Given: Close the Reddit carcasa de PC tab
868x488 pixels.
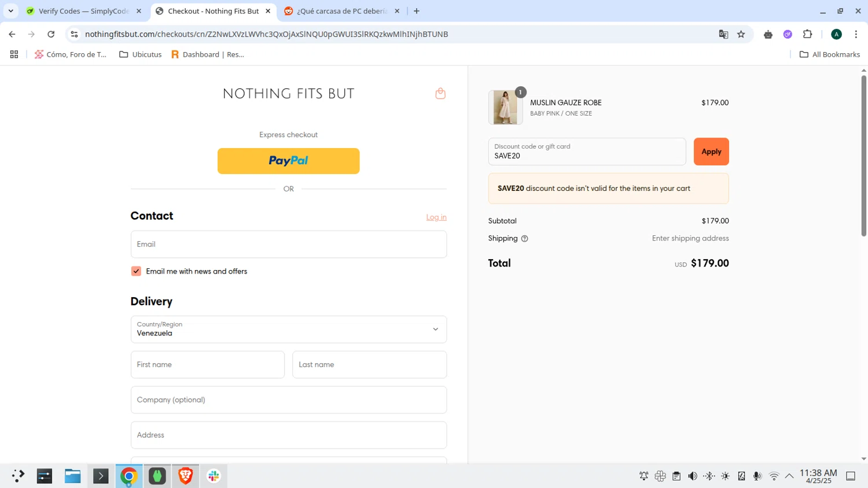Looking at the screenshot, I should point(397,11).
